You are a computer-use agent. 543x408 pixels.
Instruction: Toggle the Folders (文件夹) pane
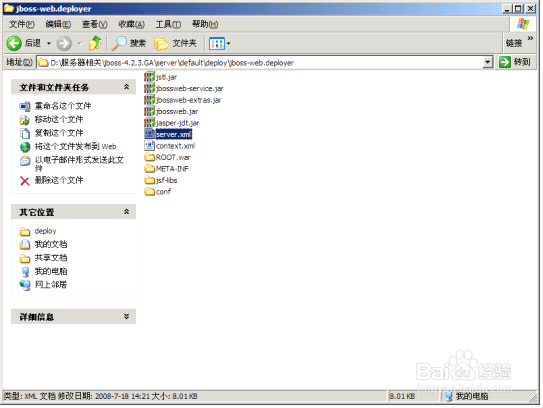176,43
